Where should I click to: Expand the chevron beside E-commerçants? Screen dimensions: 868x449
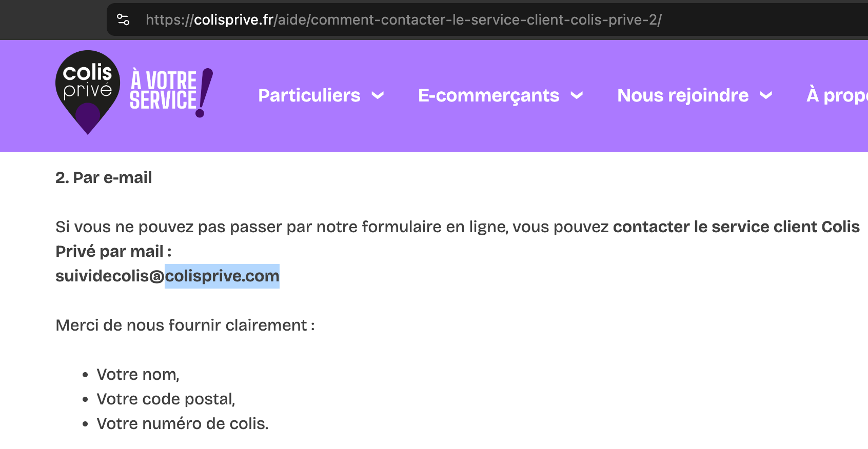pyautogui.click(x=577, y=96)
